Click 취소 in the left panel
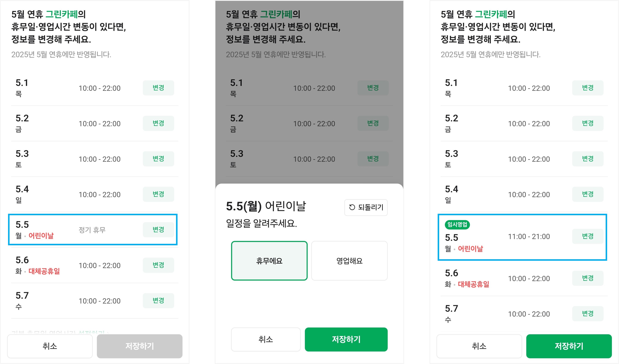619x364 pixels. pos(50,346)
